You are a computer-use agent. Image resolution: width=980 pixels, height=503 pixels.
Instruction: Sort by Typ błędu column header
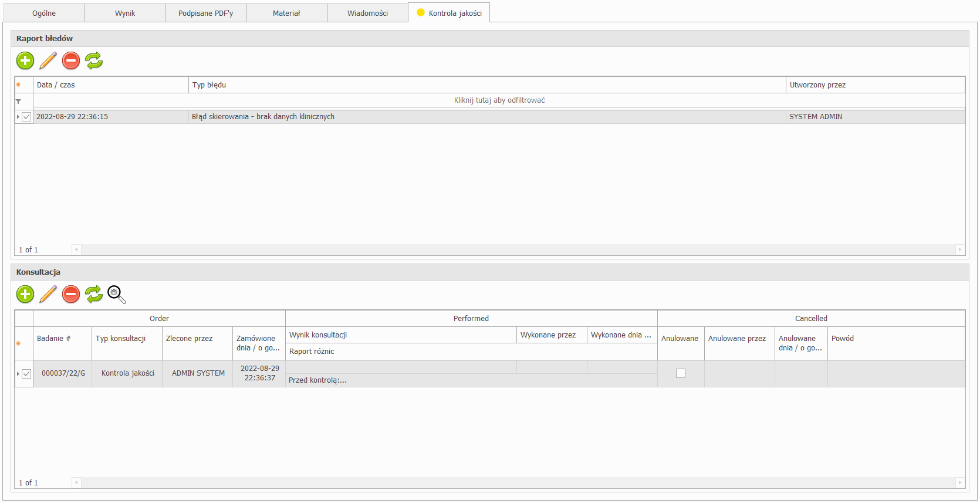click(487, 85)
